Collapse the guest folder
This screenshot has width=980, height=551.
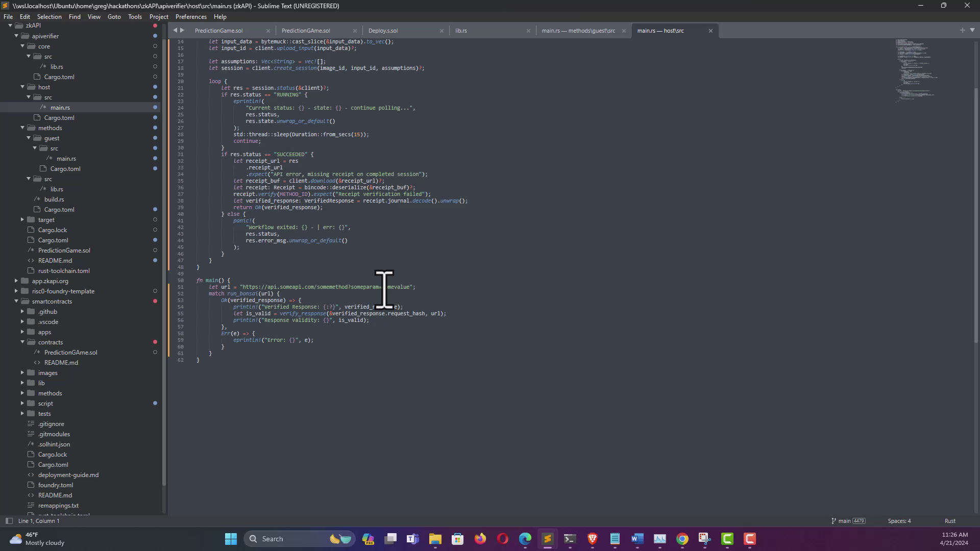point(29,138)
